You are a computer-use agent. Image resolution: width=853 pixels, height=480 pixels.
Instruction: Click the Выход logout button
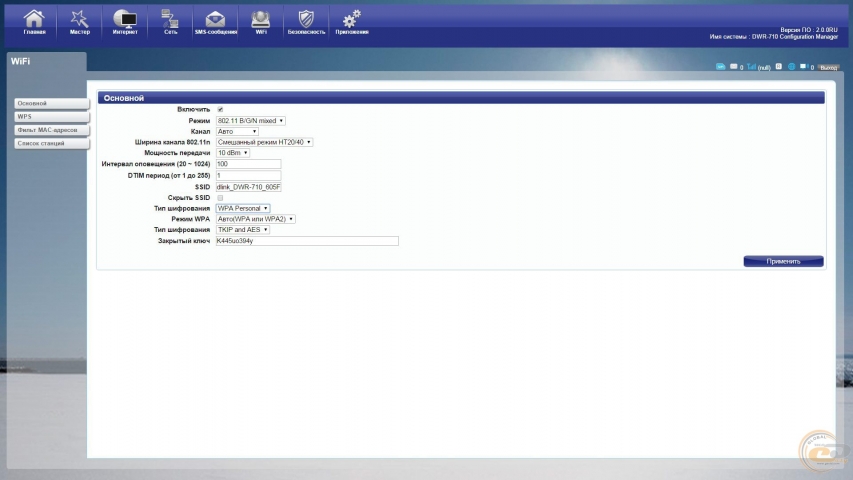(828, 67)
